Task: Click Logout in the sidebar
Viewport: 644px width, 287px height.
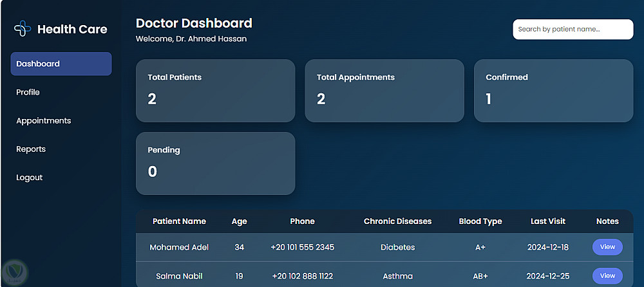Action: 29,178
